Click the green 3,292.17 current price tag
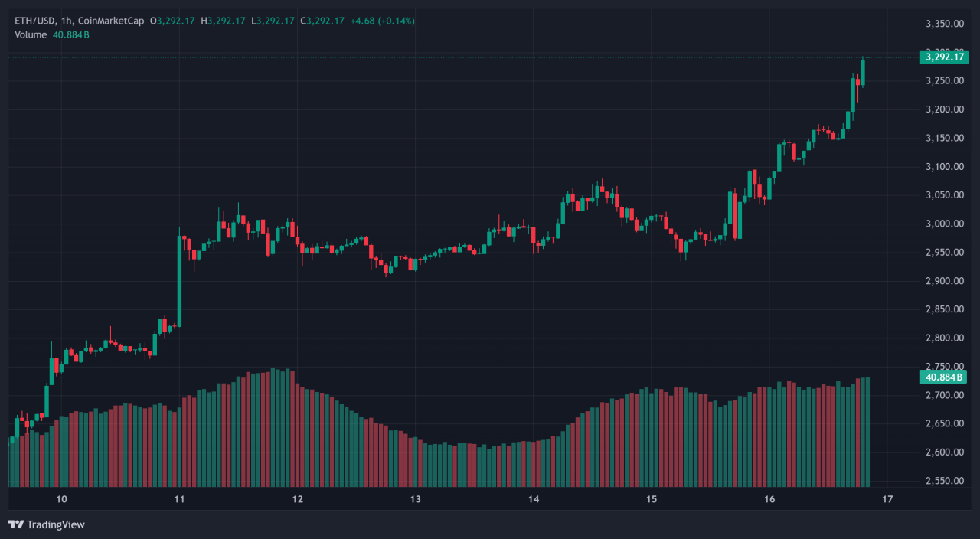This screenshot has width=980, height=539. tap(944, 57)
